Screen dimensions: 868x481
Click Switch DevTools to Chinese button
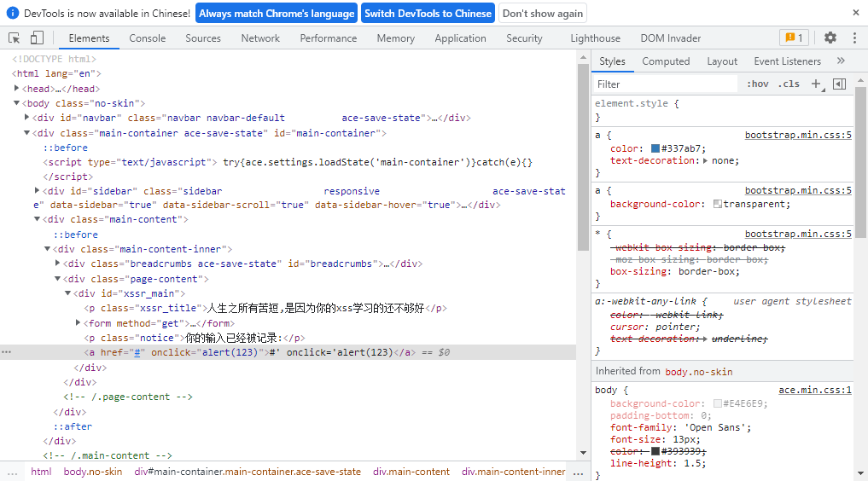[x=428, y=13]
